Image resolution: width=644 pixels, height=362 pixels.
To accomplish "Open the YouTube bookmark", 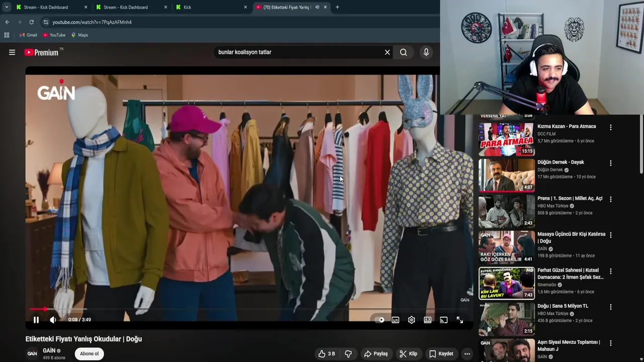I will (x=54, y=35).
